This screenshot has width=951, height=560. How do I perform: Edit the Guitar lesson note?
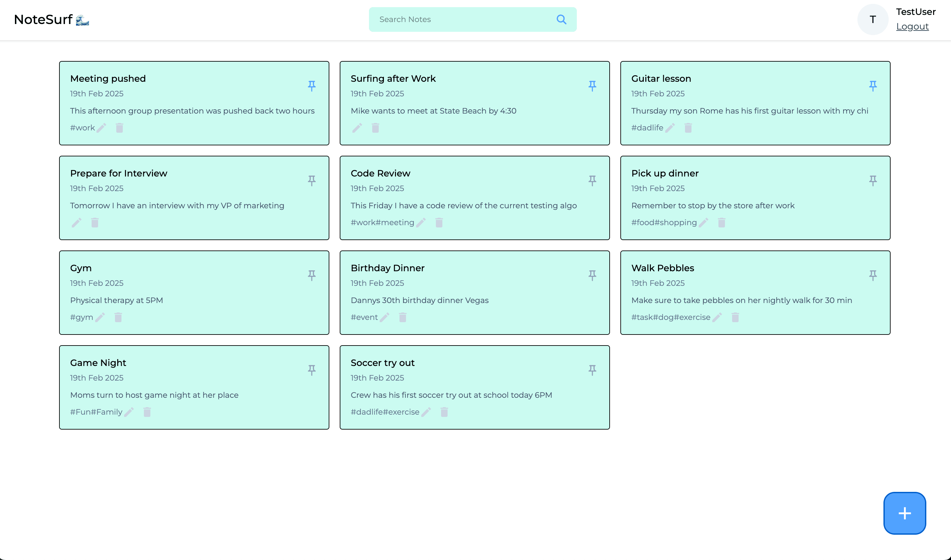click(670, 128)
